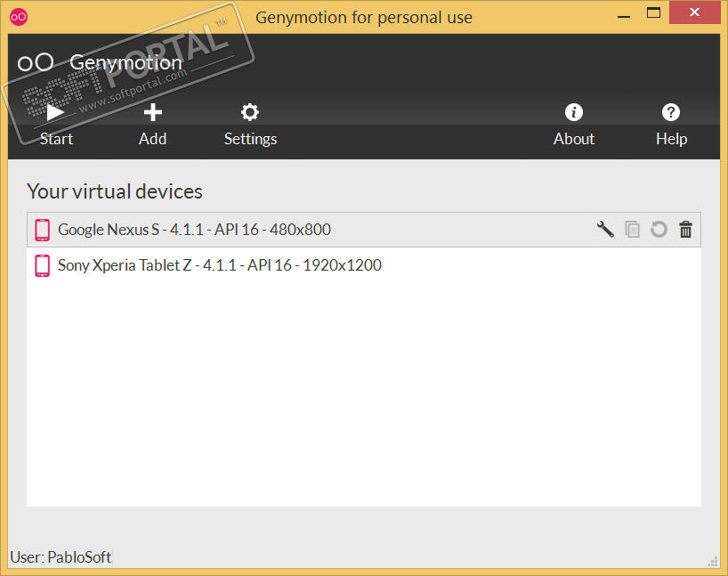Minimize the Genymotion window
The width and height of the screenshot is (728, 576).
pos(622,12)
